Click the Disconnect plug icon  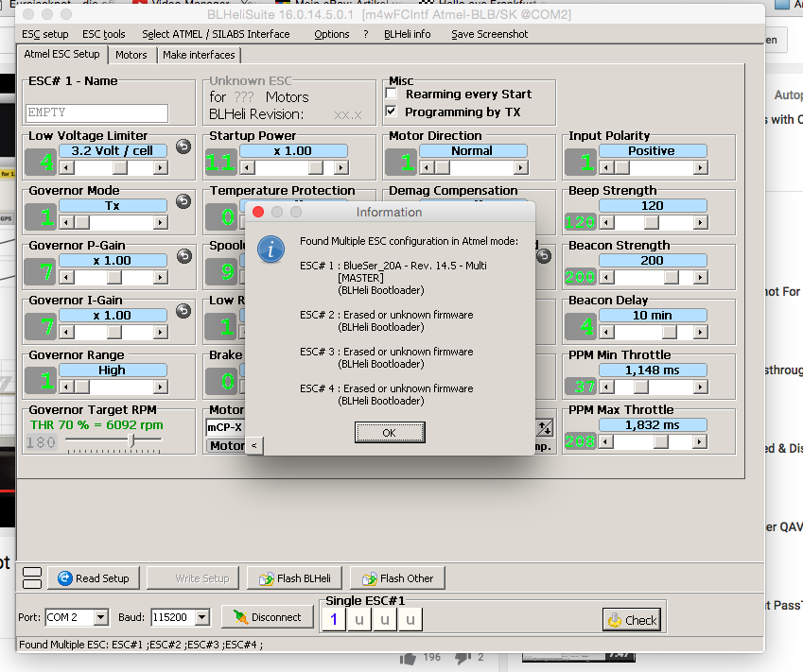click(240, 617)
